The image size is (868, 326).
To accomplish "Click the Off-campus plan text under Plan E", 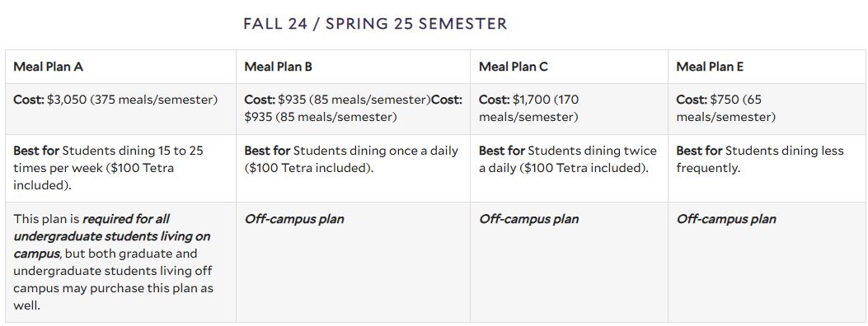I will tap(725, 219).
